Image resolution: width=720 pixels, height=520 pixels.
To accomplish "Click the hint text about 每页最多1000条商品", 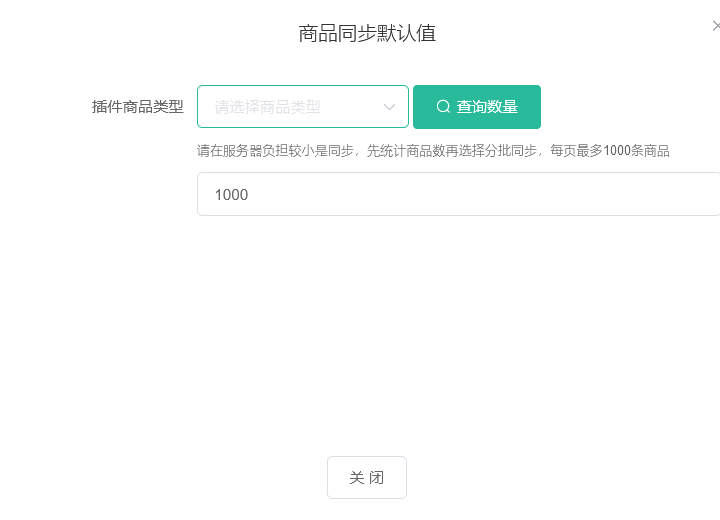I will tap(433, 150).
